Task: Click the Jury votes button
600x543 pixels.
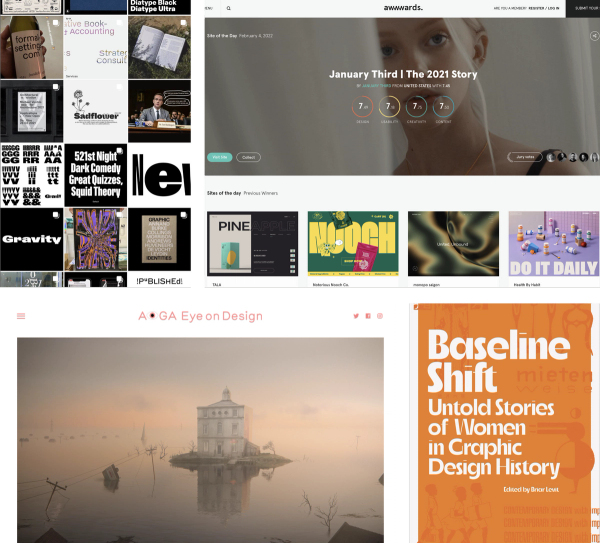Action: (x=525, y=157)
